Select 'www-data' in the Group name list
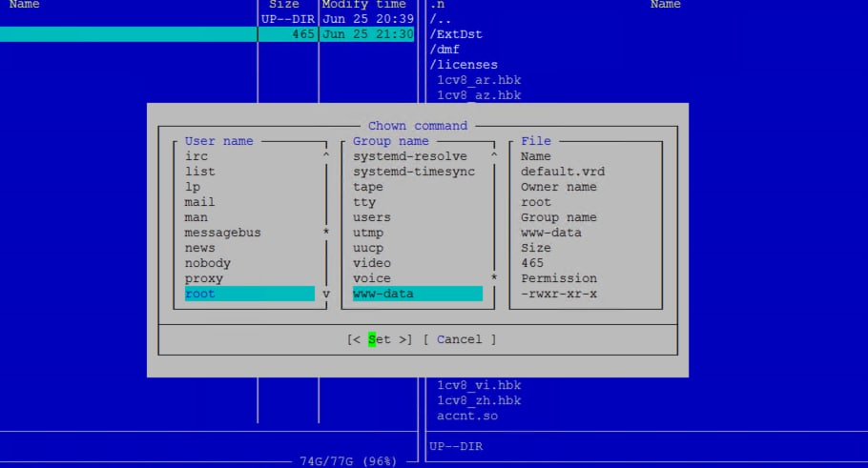 418,294
